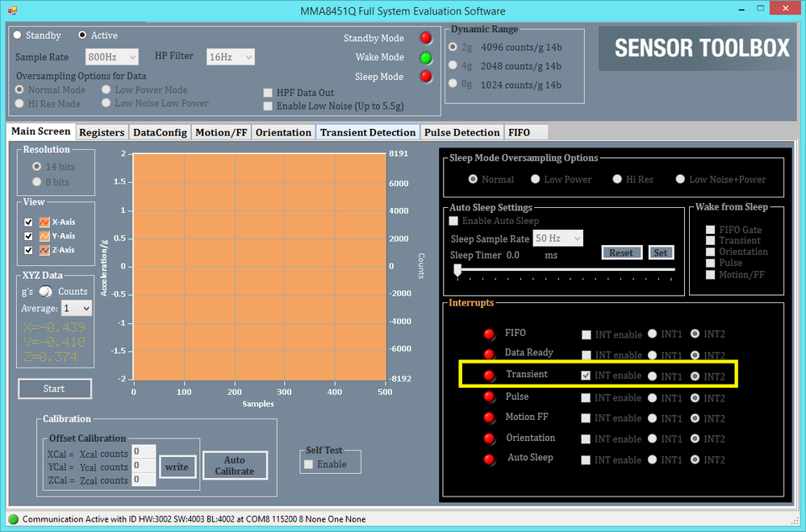Click the FIFO interrupt red LED
Image resolution: width=806 pixels, height=532 pixels.
tap(490, 335)
